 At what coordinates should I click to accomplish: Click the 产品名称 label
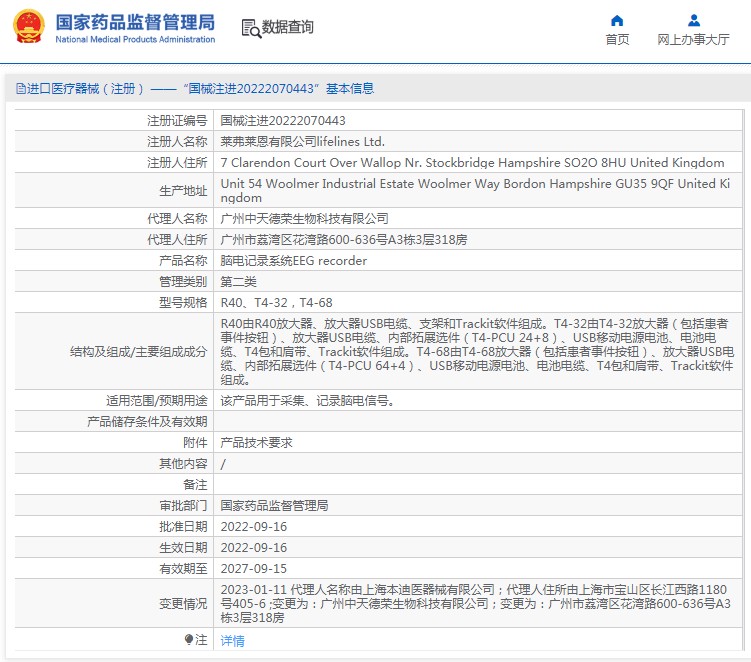183,261
